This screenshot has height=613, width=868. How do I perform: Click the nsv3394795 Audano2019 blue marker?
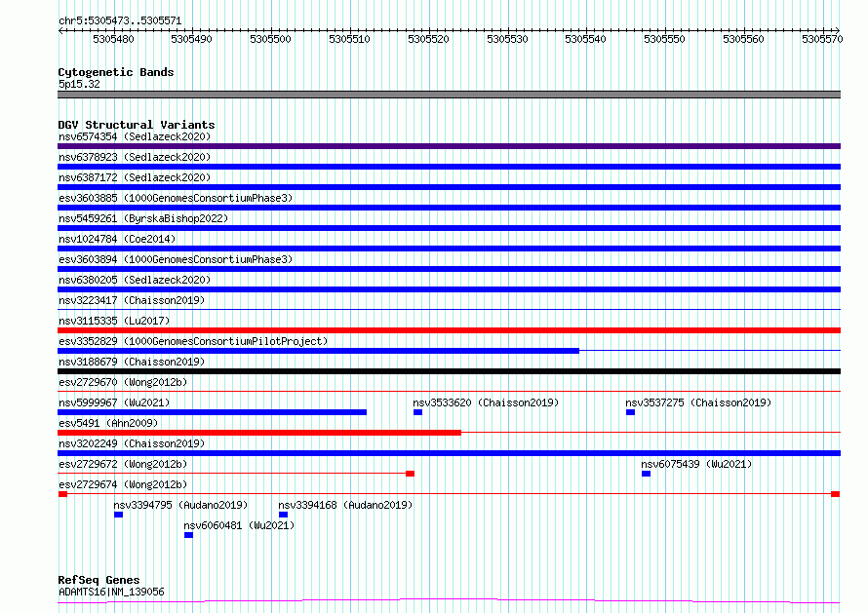click(118, 515)
